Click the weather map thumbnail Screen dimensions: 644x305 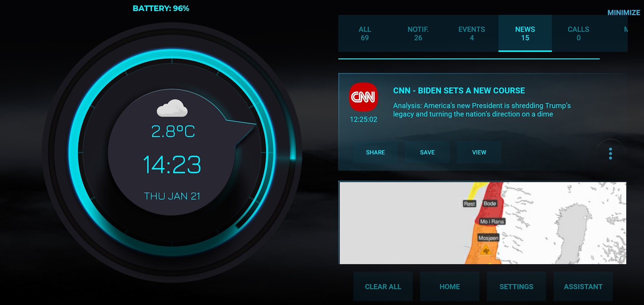[x=483, y=223]
